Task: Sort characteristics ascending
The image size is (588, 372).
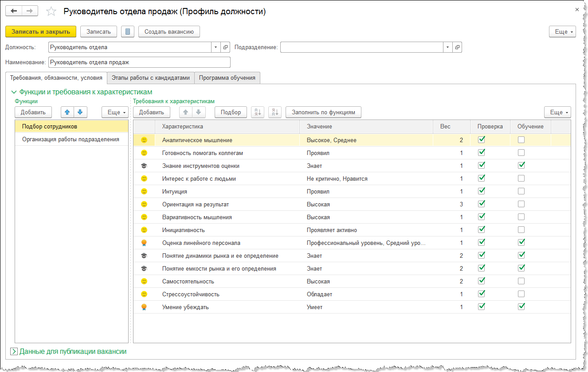Action: [x=258, y=112]
